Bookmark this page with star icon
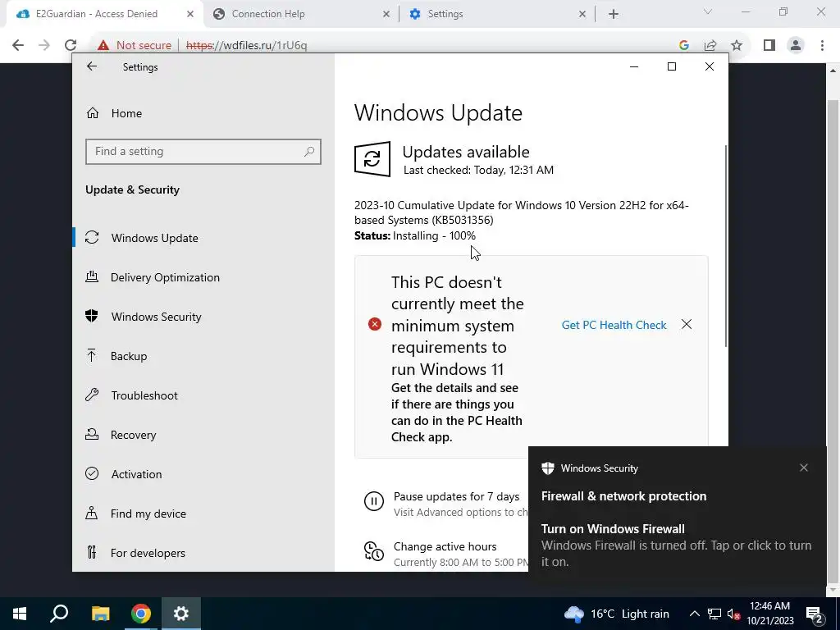 737,46
